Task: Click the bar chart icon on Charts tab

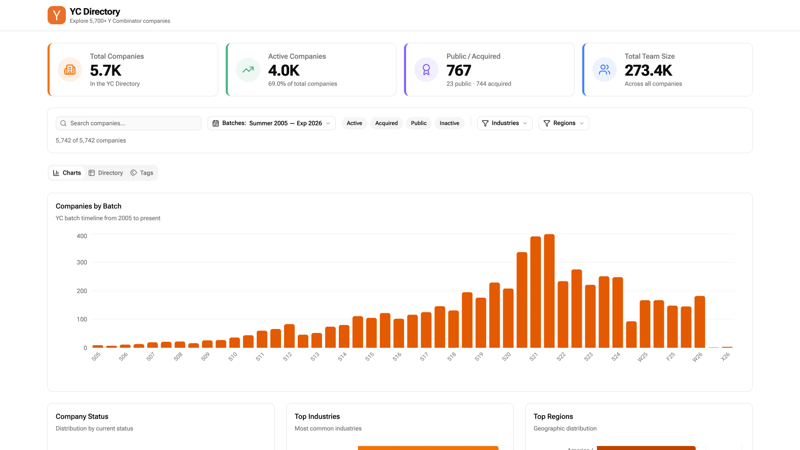Action: 56,173
